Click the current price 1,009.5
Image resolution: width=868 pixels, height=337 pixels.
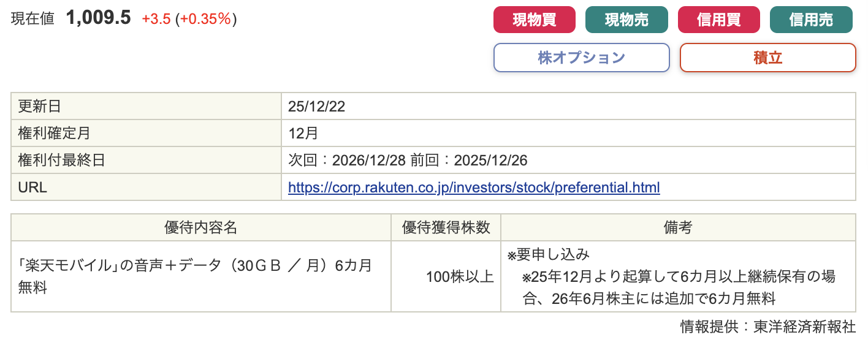coord(98,18)
